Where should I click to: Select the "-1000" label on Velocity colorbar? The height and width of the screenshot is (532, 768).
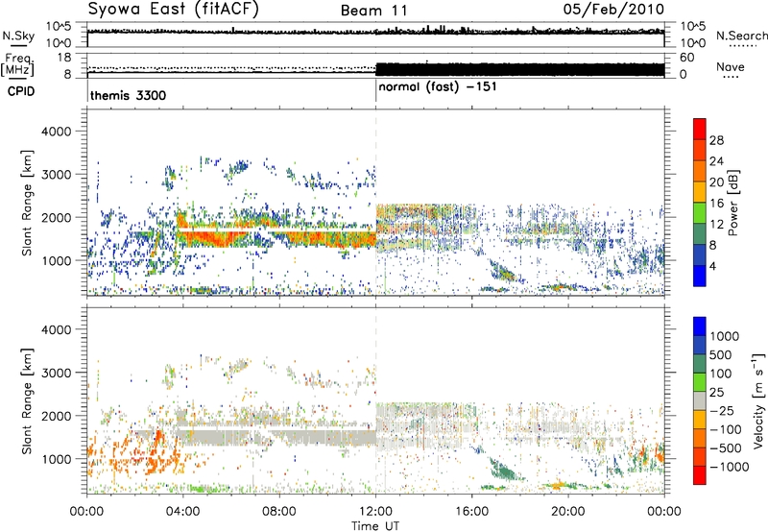pyautogui.click(x=729, y=467)
